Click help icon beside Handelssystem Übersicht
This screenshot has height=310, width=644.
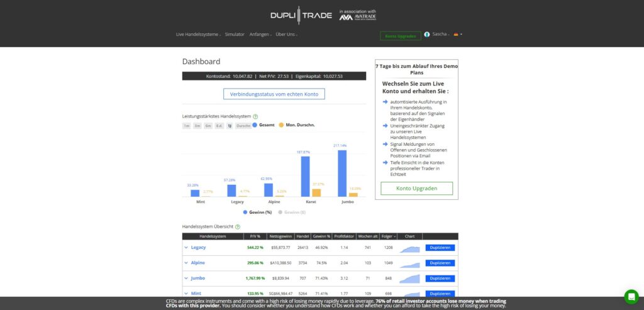click(238, 226)
